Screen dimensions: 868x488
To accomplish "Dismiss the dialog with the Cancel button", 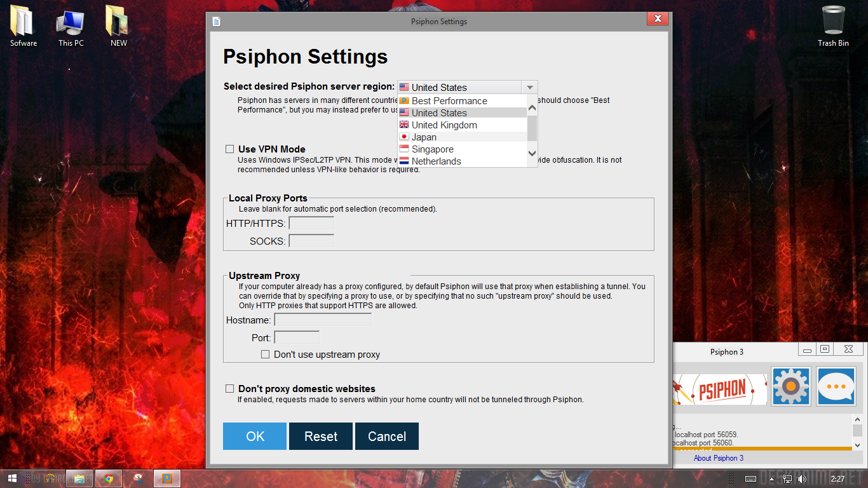I will pyautogui.click(x=387, y=437).
